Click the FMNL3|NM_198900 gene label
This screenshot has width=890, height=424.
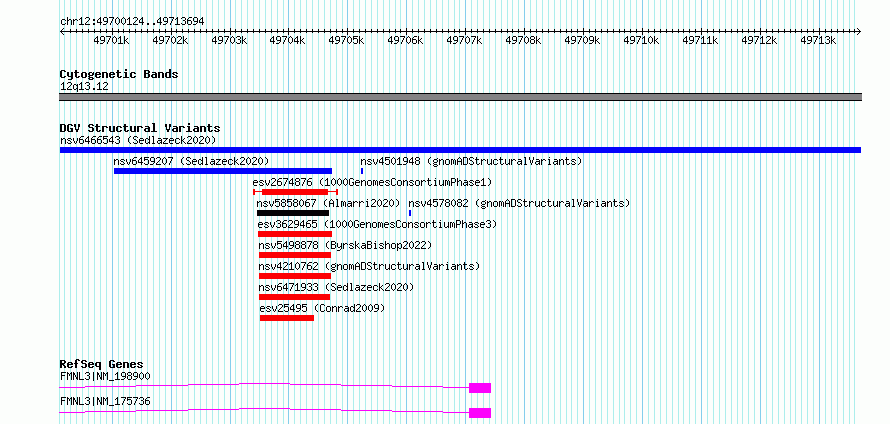tap(105, 376)
